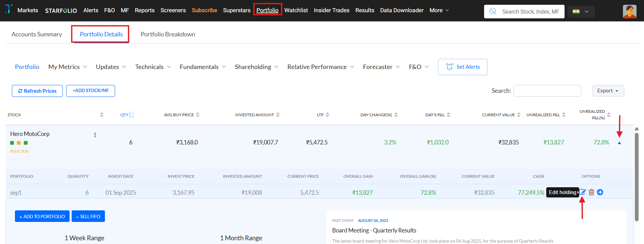Open the Fundamentals dropdown
This screenshot has width=644, height=244.
pyautogui.click(x=203, y=67)
